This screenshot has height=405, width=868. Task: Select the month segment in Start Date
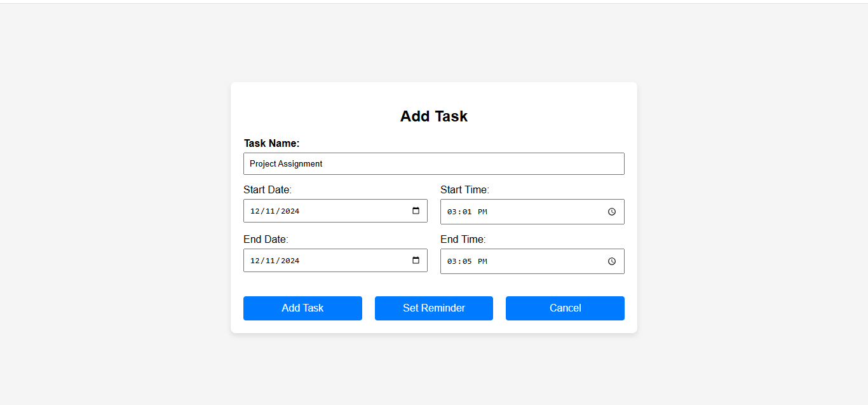(x=255, y=211)
